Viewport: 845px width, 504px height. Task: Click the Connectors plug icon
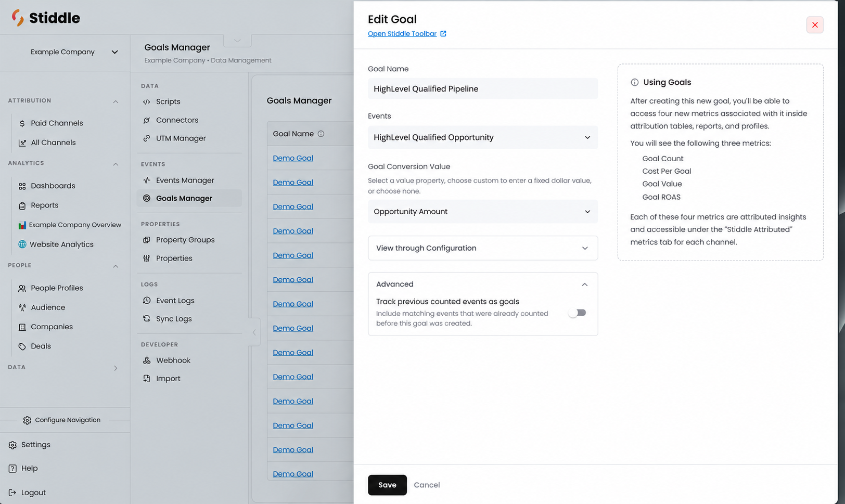click(147, 120)
